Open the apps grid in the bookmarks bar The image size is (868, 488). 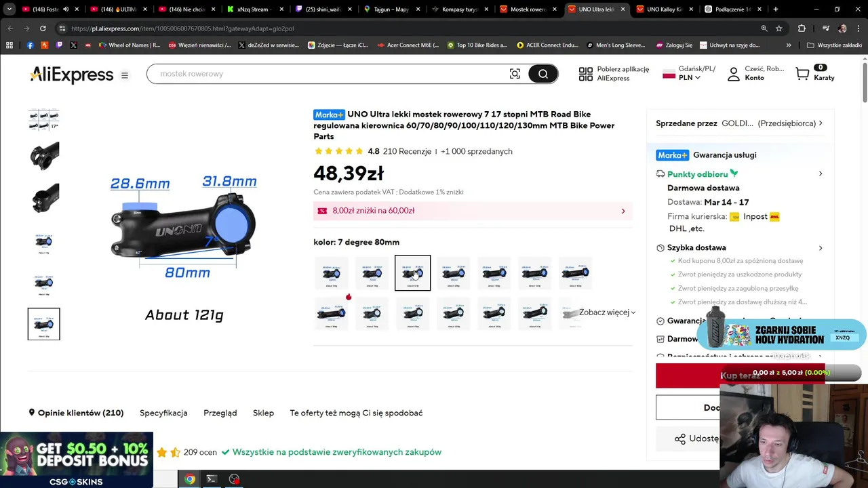(x=9, y=45)
